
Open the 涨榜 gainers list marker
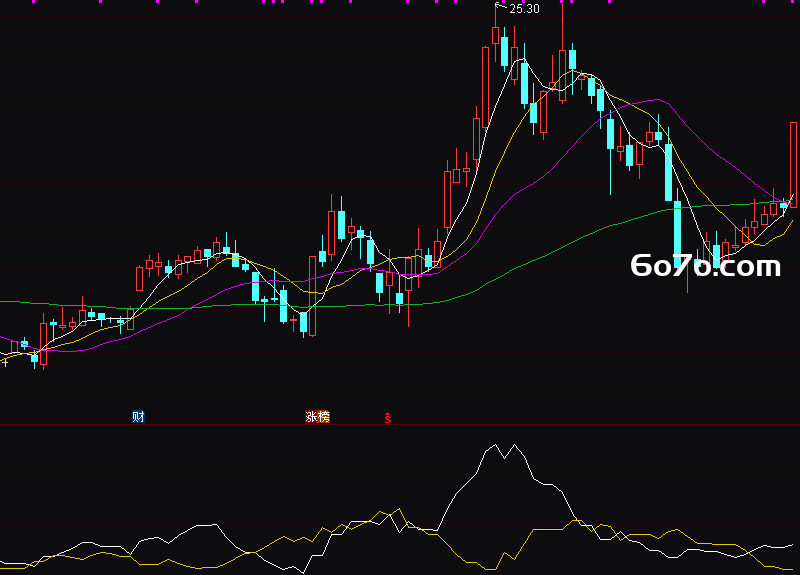317,417
